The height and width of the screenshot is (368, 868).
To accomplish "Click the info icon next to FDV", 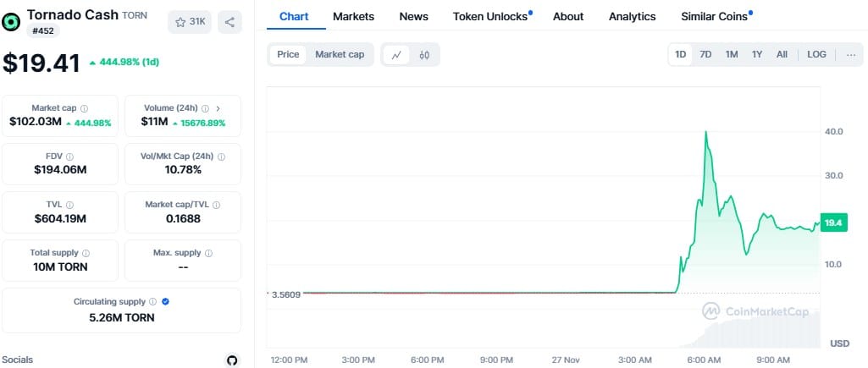I will [x=69, y=157].
